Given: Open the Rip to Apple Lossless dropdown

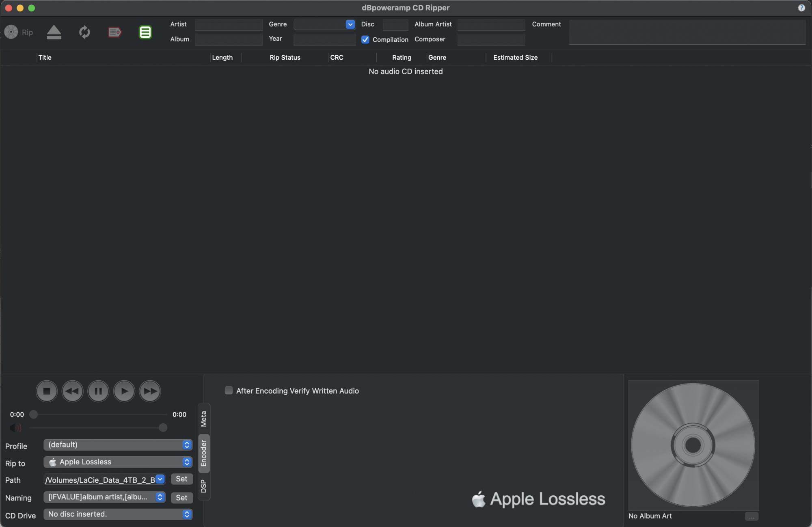Looking at the screenshot, I should click(118, 462).
